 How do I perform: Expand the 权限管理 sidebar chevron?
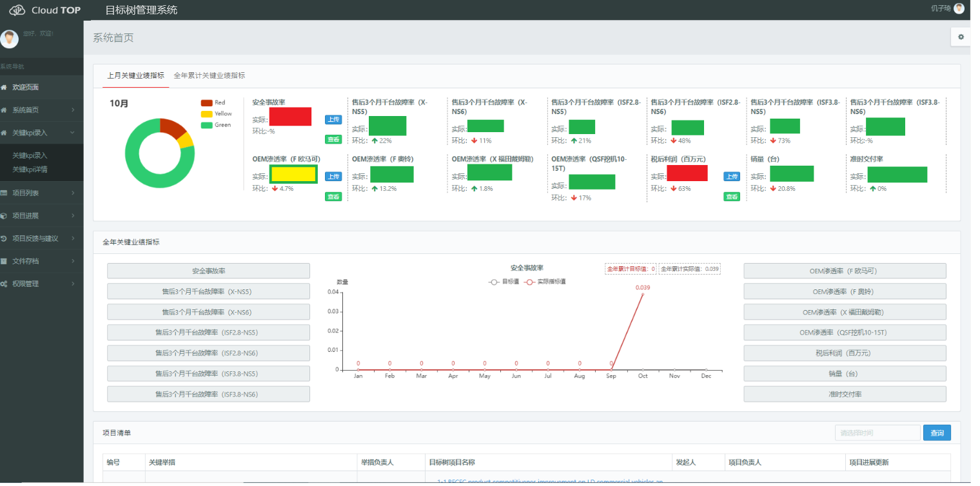73,284
